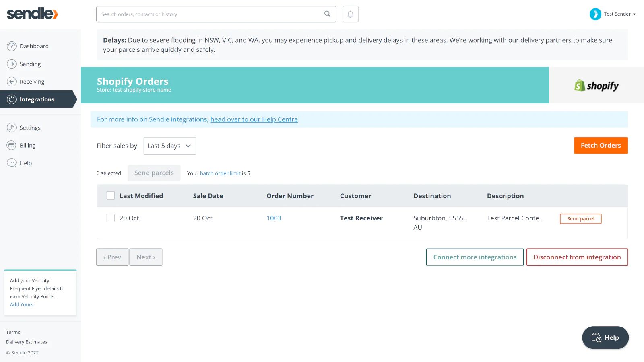Viewport: 644px width, 362px height.
Task: Click the Fetch Orders button
Action: point(601,146)
